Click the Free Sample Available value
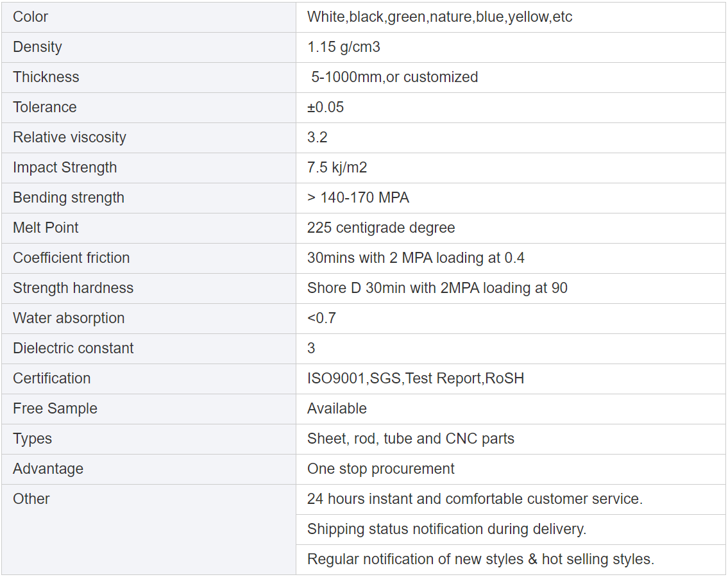728x577 pixels. click(337, 409)
